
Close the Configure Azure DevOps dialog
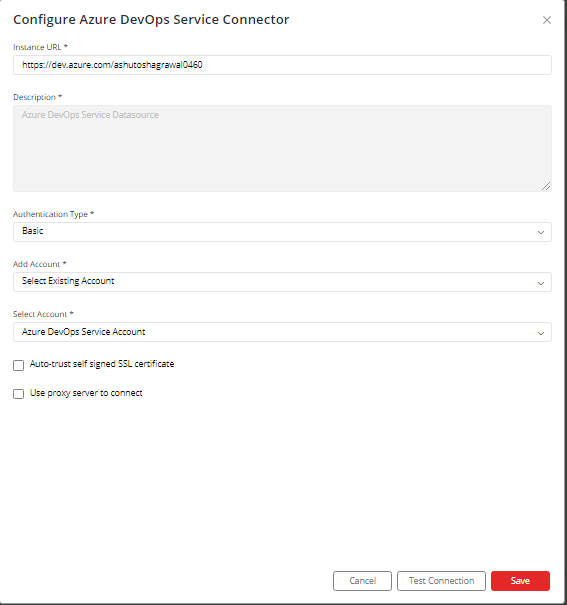pyautogui.click(x=547, y=20)
